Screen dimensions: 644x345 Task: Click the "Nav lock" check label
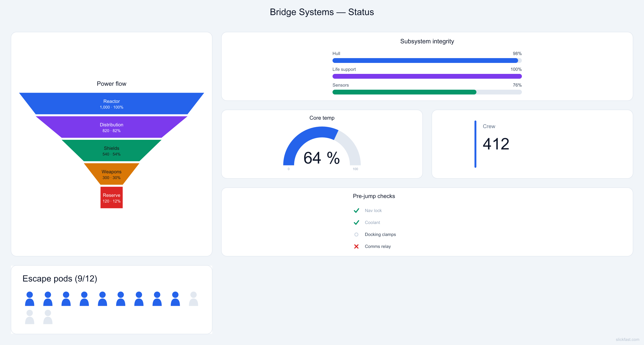[373, 210]
